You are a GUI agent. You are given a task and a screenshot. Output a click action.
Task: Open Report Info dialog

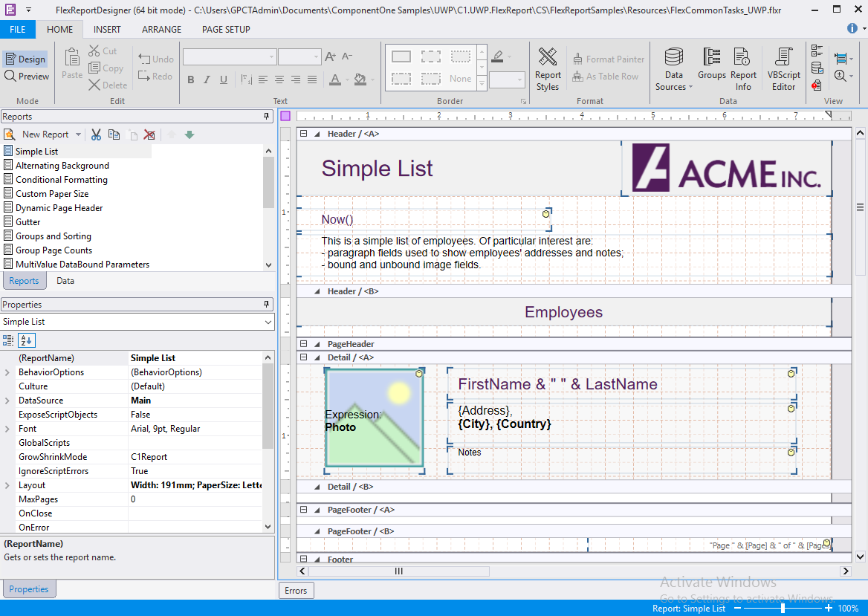click(x=743, y=69)
